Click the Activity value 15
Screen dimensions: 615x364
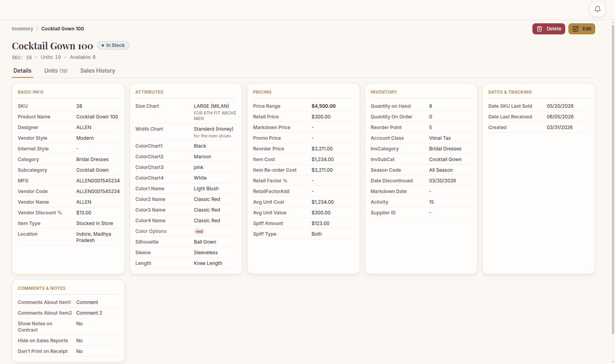pos(432,202)
